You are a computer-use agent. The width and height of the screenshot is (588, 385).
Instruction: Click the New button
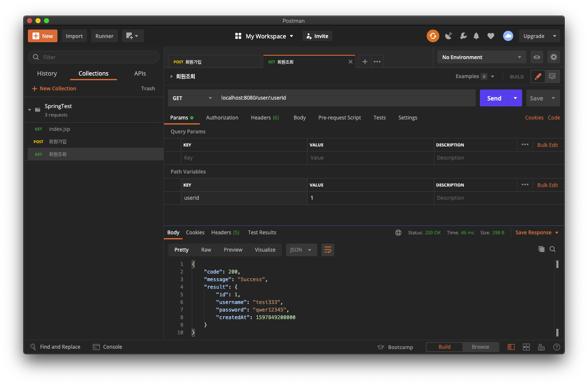point(43,36)
